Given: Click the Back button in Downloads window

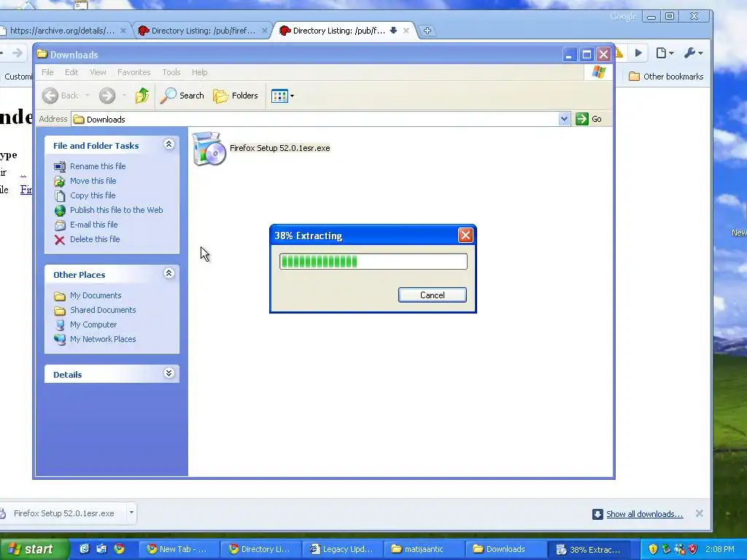Looking at the screenshot, I should pos(61,96).
